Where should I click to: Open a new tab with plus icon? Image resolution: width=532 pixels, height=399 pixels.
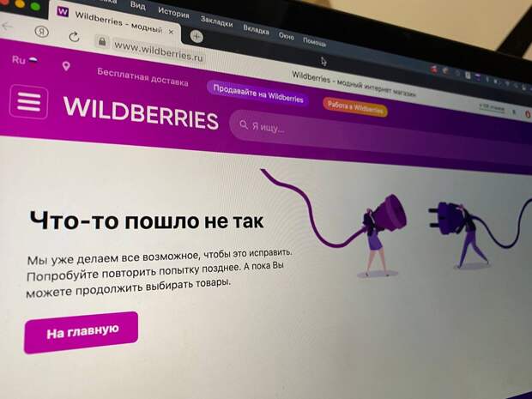(196, 36)
